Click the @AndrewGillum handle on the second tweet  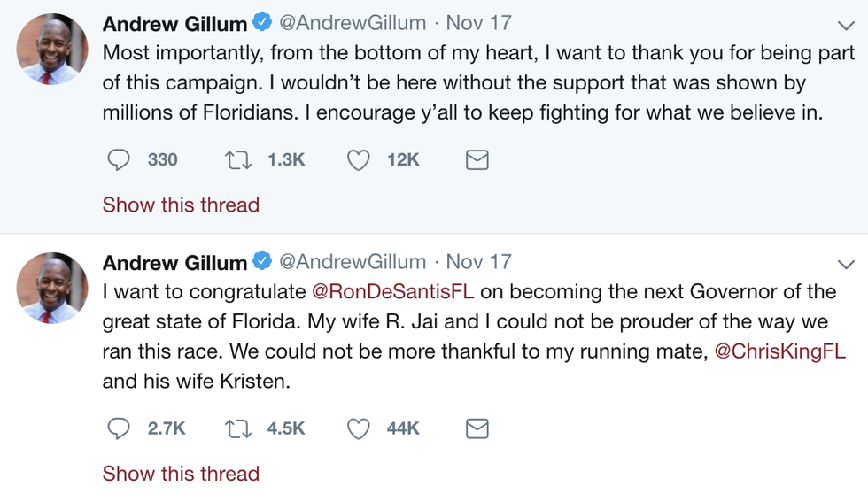click(x=353, y=263)
